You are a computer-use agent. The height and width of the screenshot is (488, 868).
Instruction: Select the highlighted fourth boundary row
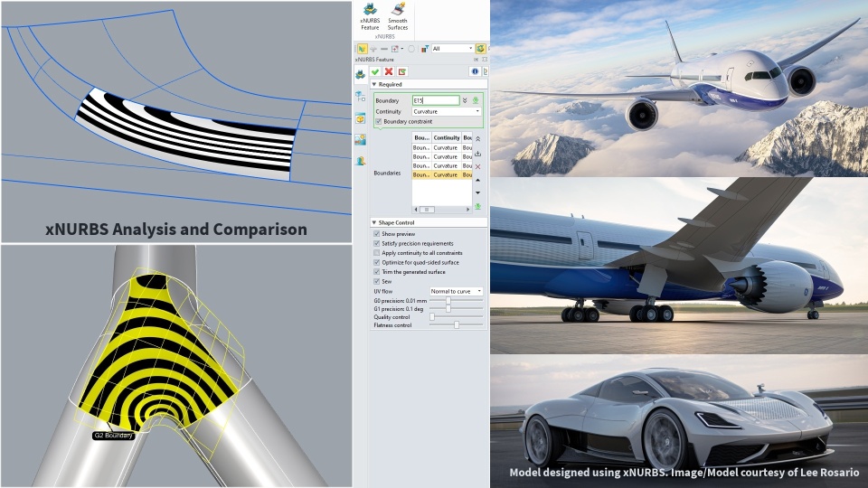[442, 174]
